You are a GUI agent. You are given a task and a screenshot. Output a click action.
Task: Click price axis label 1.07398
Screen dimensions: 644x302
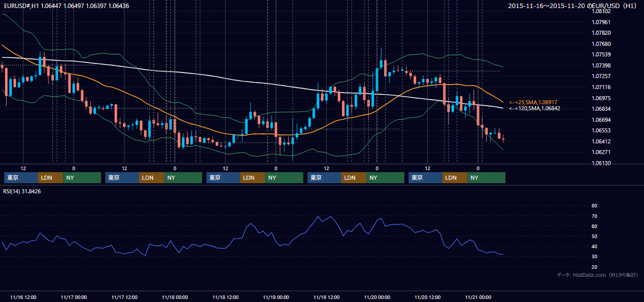601,65
